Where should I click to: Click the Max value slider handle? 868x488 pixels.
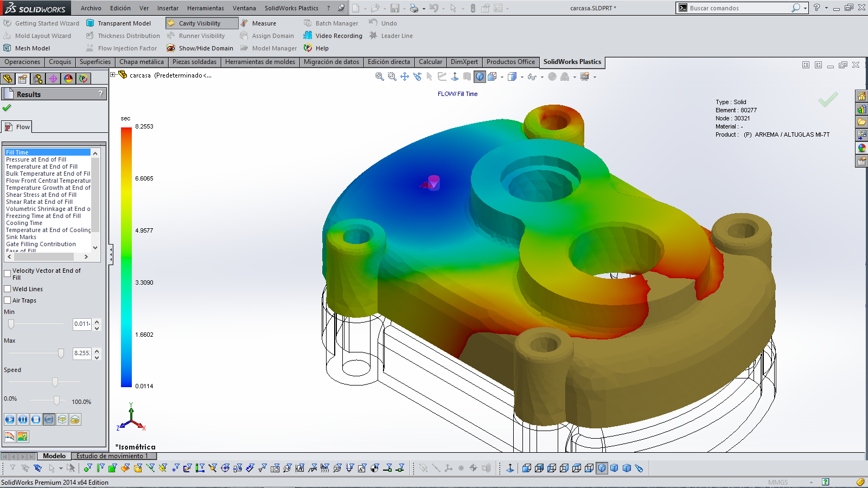[x=61, y=354]
